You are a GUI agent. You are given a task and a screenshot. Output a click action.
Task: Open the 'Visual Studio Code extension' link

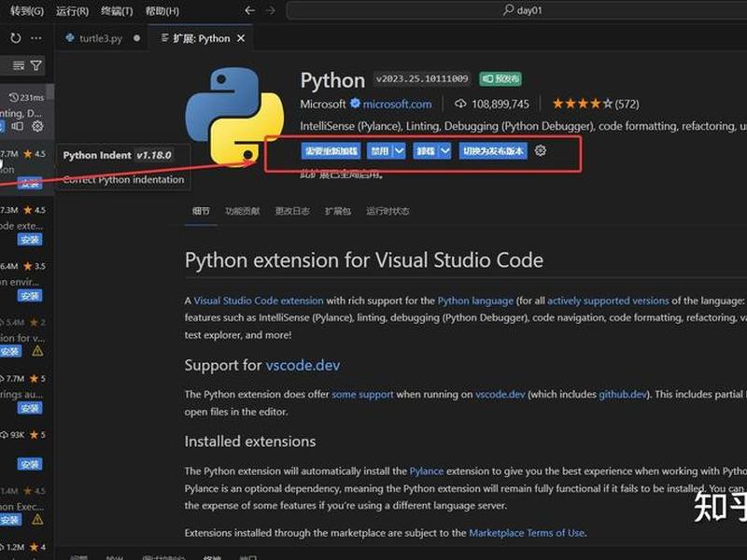259,301
